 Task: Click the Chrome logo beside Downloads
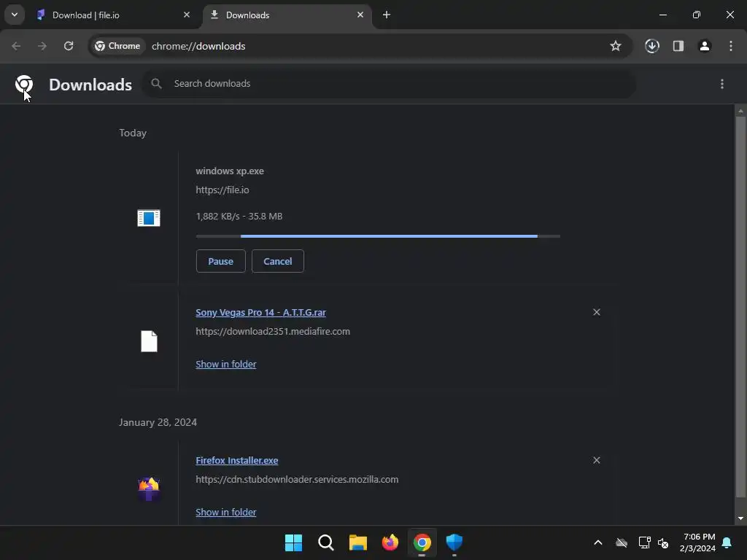pos(24,84)
